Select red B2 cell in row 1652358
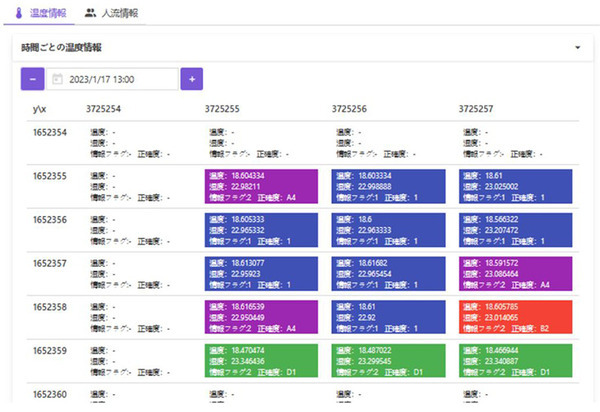The height and width of the screenshot is (412, 600). (x=515, y=316)
